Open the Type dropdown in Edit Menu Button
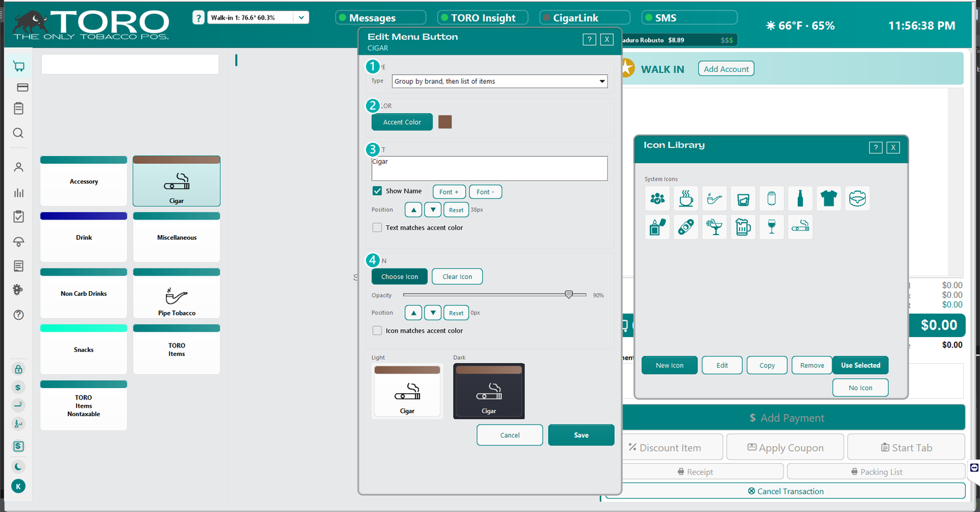Viewport: 980px width, 512px height. pos(500,81)
